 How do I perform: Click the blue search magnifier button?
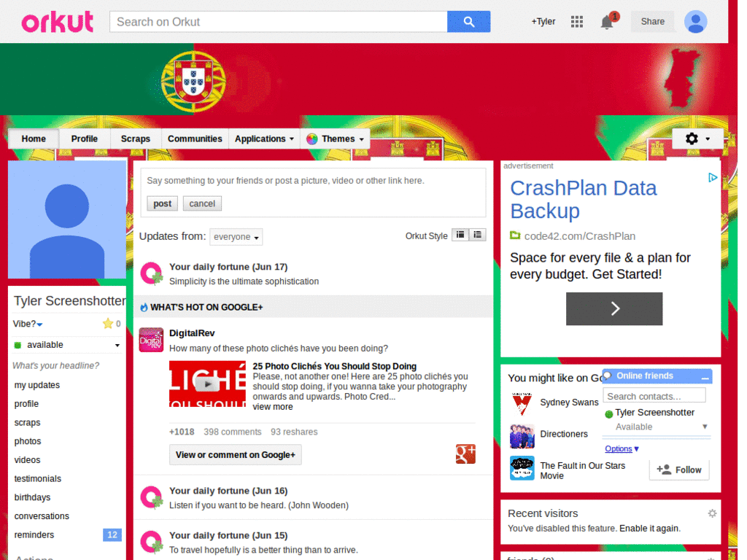469,22
